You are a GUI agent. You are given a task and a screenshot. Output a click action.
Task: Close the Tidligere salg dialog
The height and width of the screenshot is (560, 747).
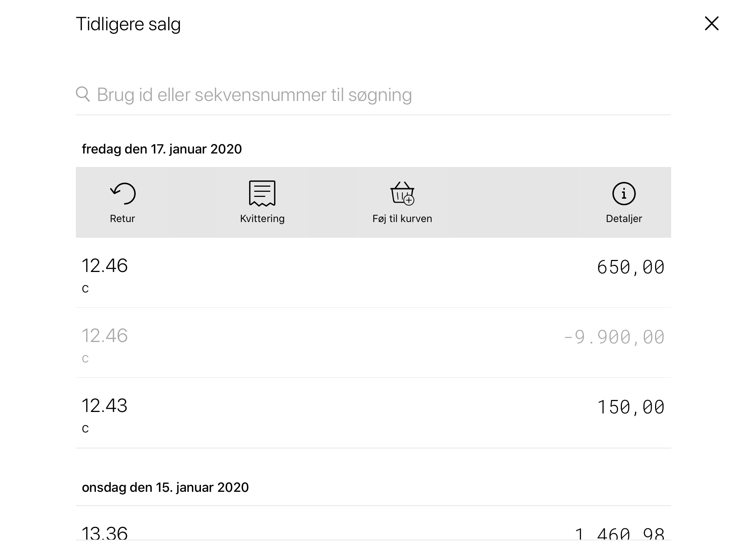[x=711, y=24]
